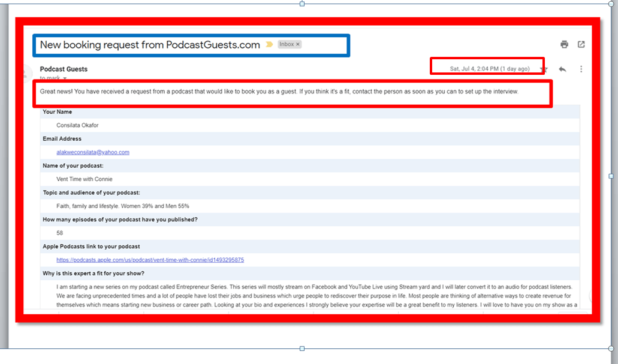Viewport: 618px width, 364px height.
Task: Click the reply arrow icon
Action: [x=562, y=69]
